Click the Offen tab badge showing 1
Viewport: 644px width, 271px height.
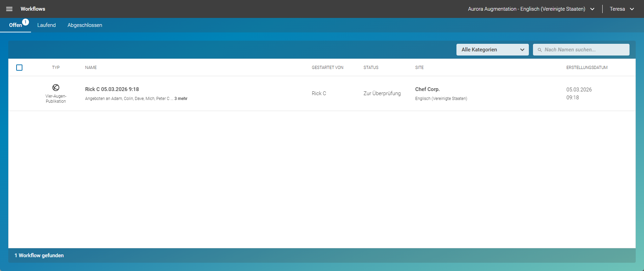pos(26,22)
